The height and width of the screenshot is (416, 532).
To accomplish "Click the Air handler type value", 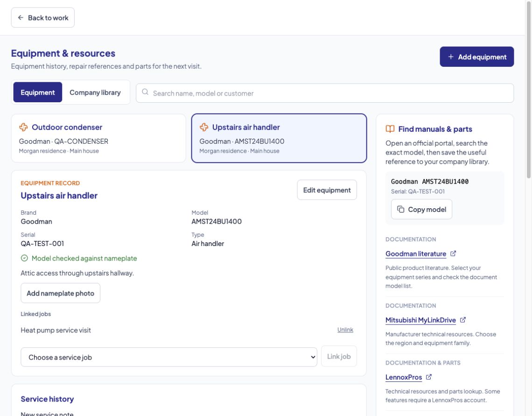I will click(208, 244).
